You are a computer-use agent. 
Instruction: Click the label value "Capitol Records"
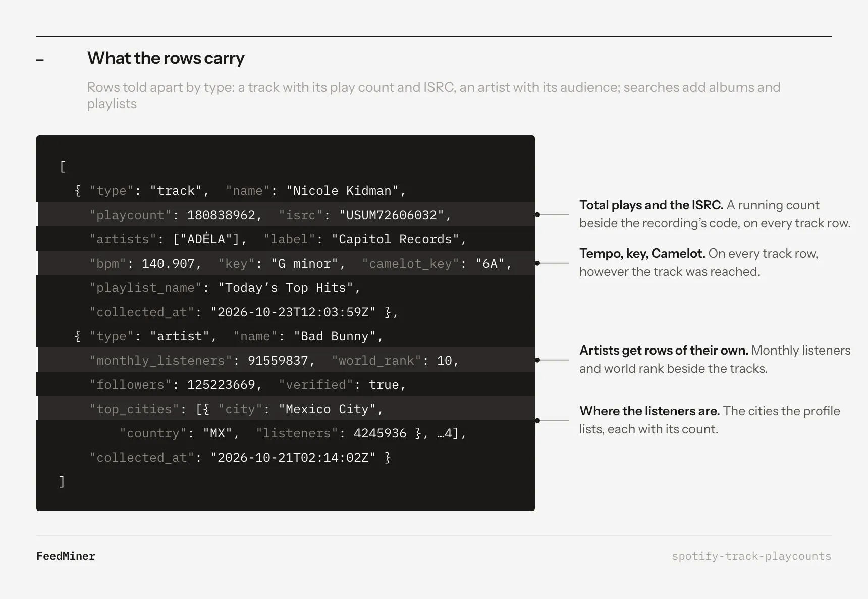click(x=395, y=239)
